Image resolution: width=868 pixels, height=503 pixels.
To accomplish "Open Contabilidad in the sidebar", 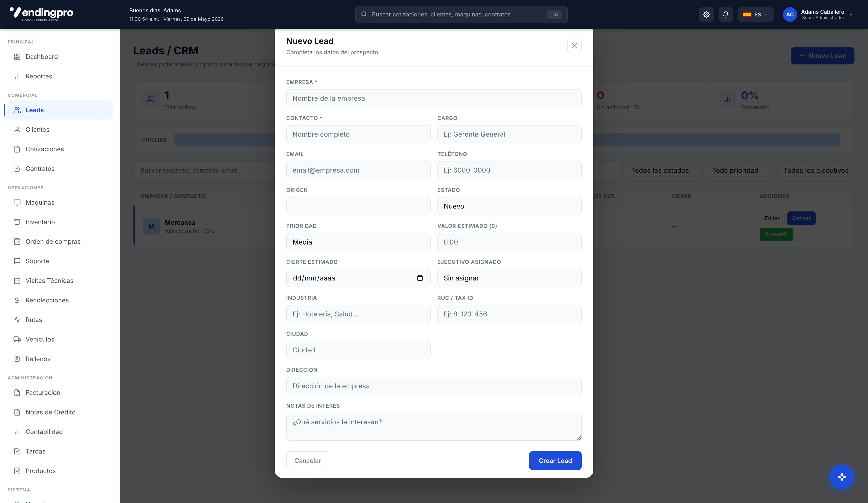I will click(x=60, y=432).
